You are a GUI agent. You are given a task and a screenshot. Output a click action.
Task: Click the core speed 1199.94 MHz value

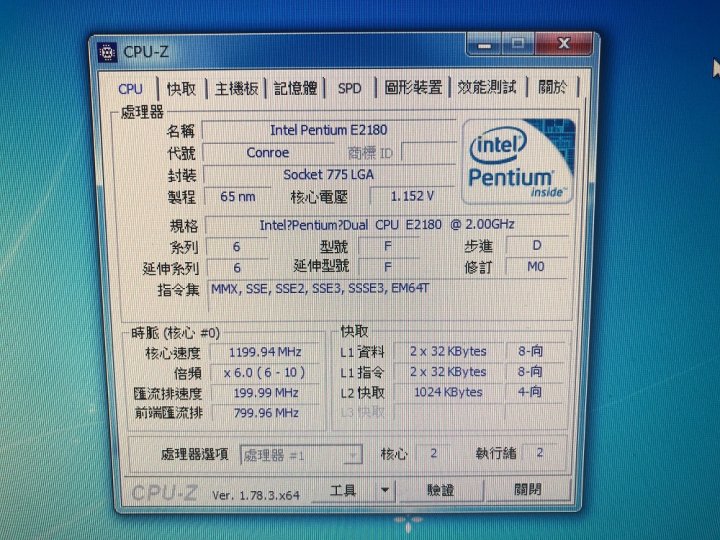tap(265, 352)
